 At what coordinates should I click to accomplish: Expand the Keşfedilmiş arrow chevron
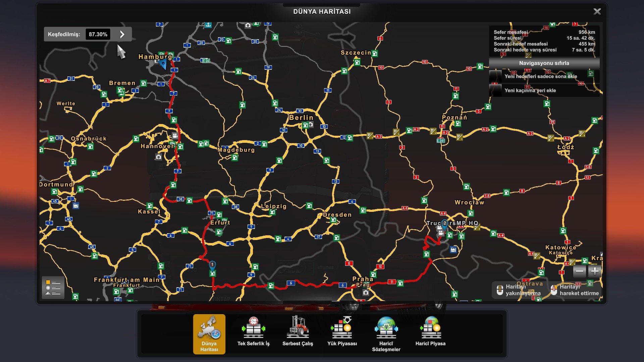pyautogui.click(x=122, y=34)
